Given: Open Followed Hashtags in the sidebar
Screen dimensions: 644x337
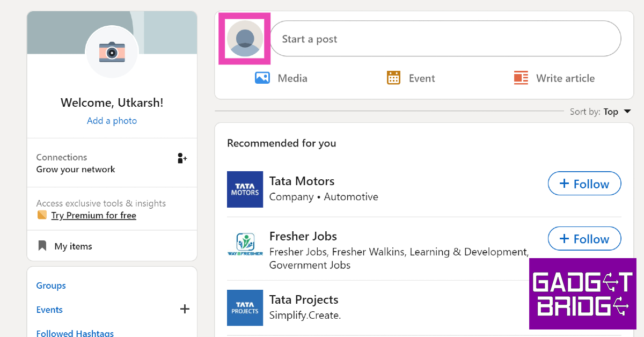Looking at the screenshot, I should (75, 333).
